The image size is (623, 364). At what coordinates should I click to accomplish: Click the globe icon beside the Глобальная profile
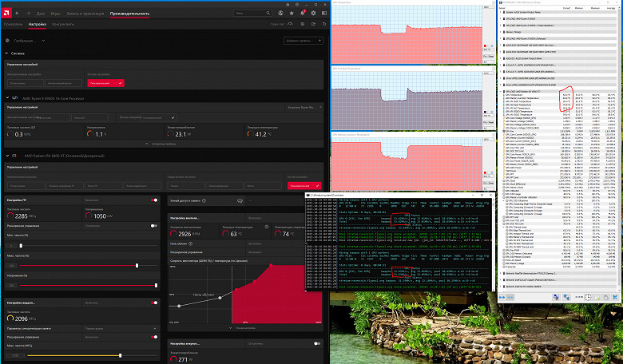pyautogui.click(x=8, y=40)
